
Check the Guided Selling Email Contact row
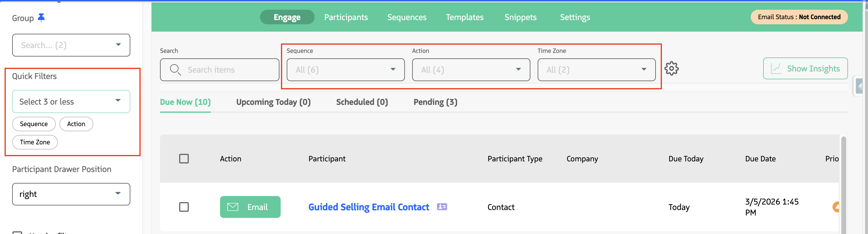point(184,207)
